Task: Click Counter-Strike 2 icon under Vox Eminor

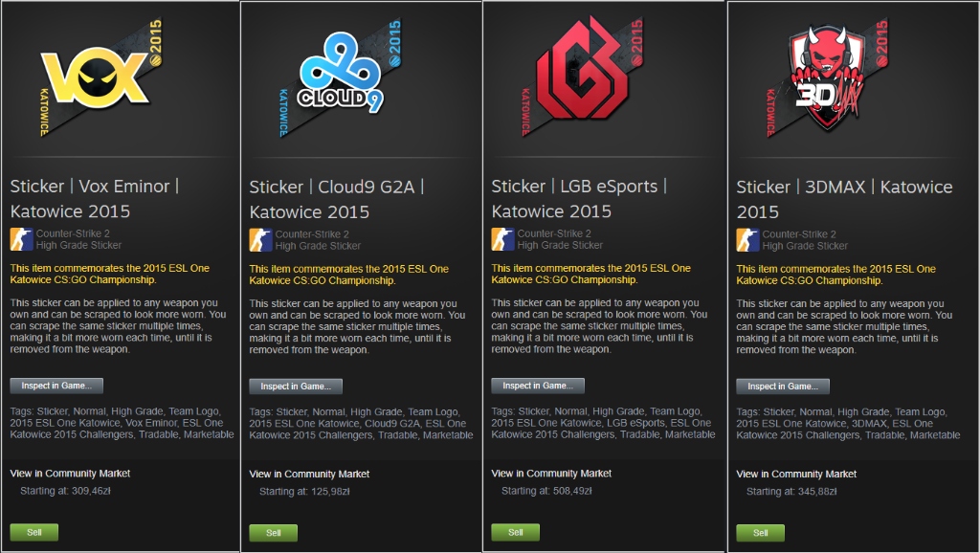Action: [x=21, y=239]
